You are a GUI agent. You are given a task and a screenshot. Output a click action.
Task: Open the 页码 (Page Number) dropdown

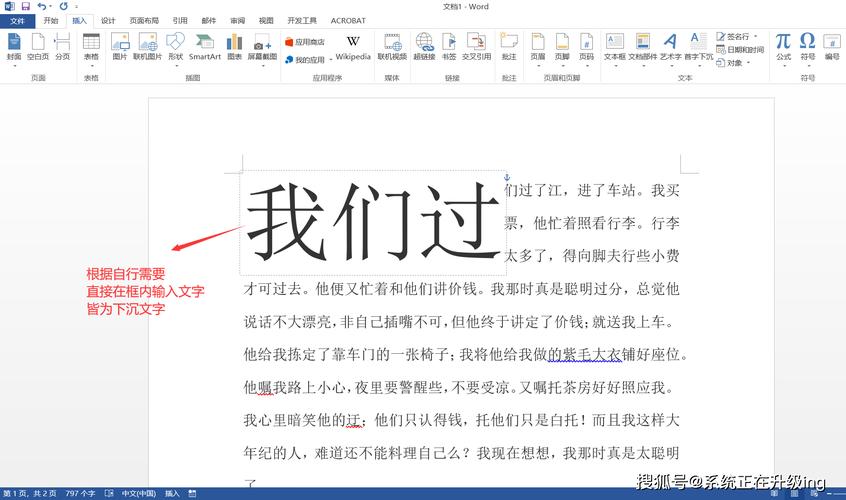(586, 49)
